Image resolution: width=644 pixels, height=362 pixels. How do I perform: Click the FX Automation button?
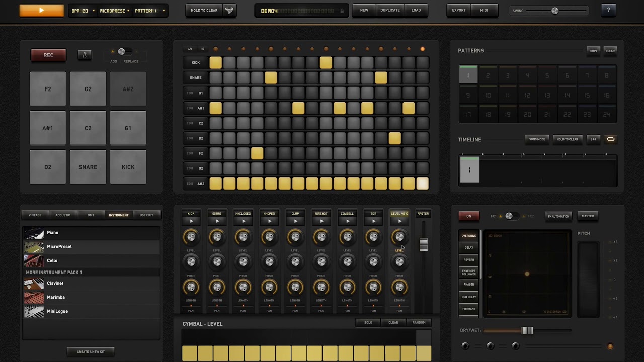tap(558, 216)
